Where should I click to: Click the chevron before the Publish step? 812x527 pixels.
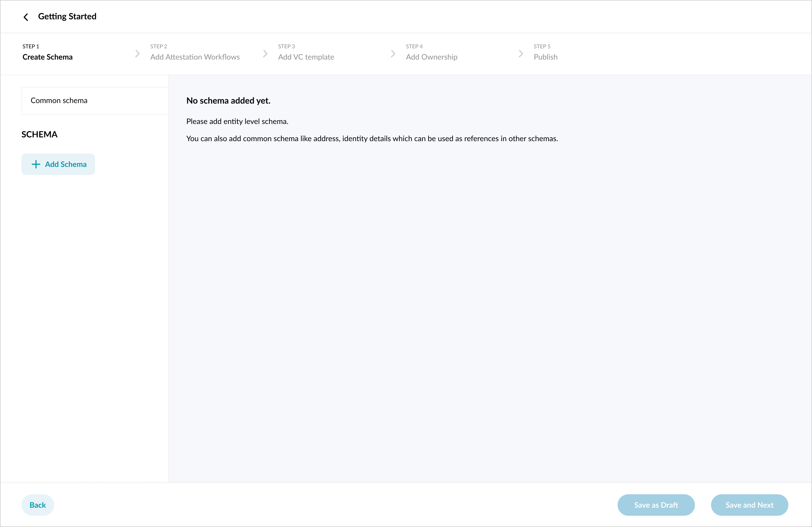pyautogui.click(x=521, y=54)
